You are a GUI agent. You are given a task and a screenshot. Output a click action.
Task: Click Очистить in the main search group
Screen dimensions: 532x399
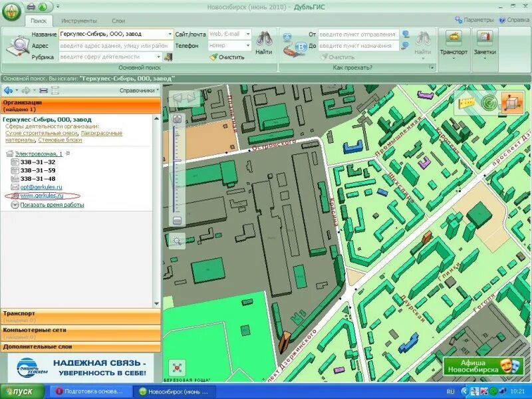pyautogui.click(x=227, y=57)
